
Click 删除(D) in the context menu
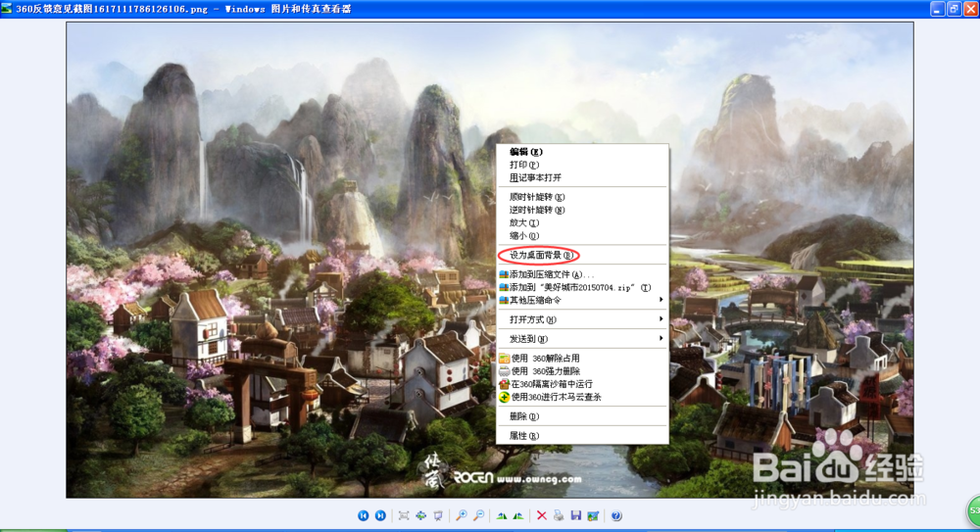(x=582, y=416)
